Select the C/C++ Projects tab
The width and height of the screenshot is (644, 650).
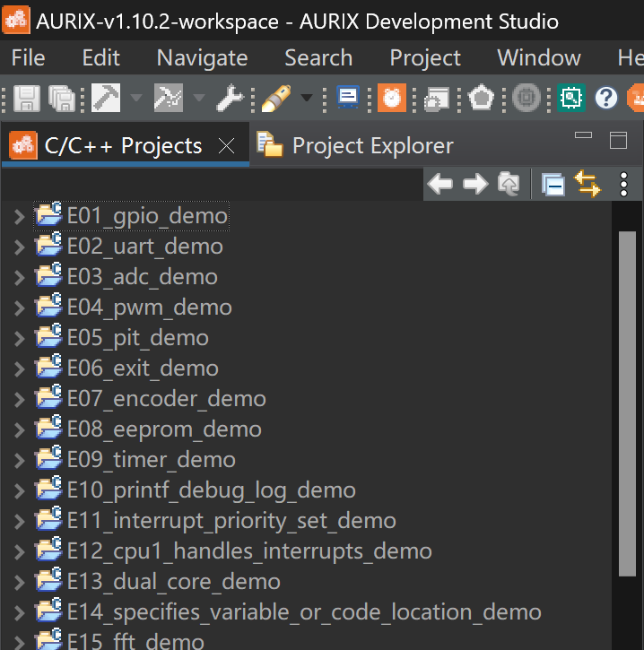[123, 146]
